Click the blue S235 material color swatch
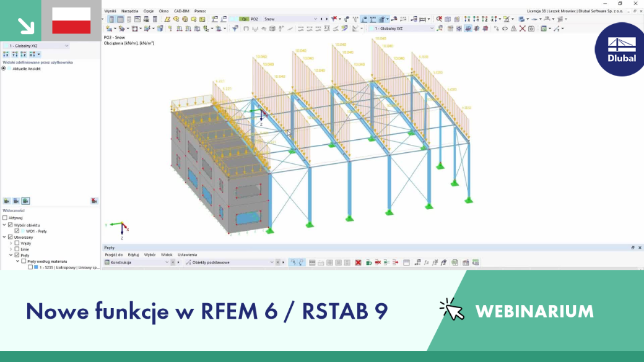 (x=36, y=267)
